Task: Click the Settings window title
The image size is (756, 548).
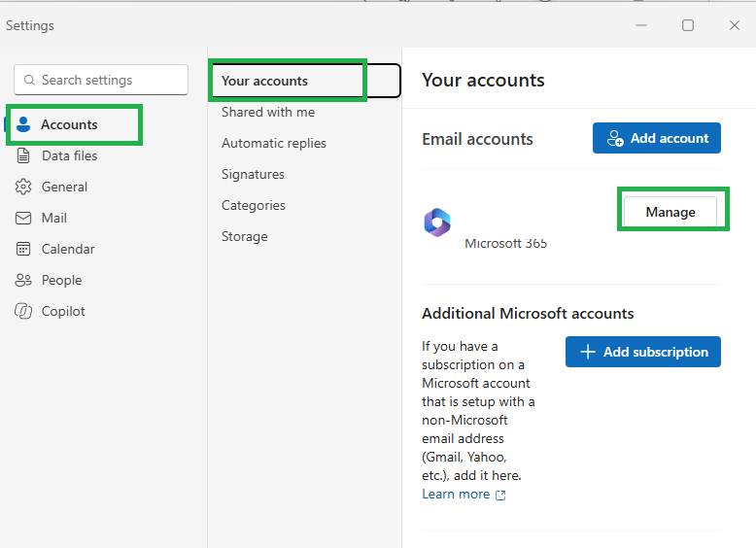Action: [30, 25]
